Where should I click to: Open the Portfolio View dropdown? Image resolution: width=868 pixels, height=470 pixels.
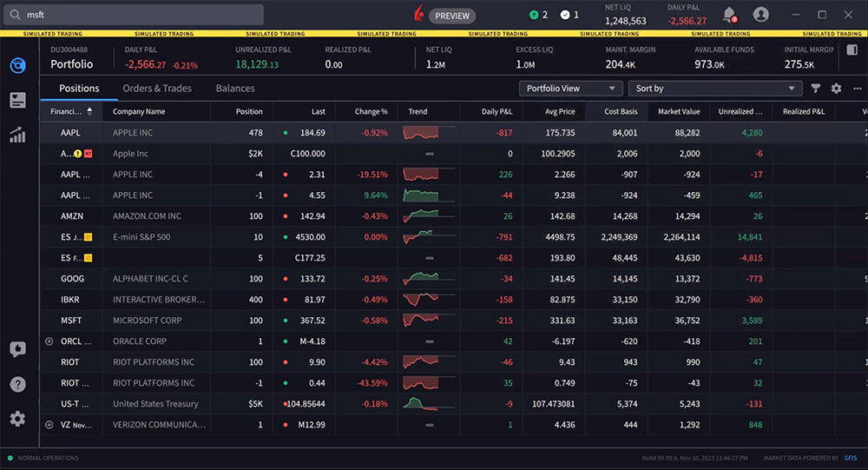point(571,89)
